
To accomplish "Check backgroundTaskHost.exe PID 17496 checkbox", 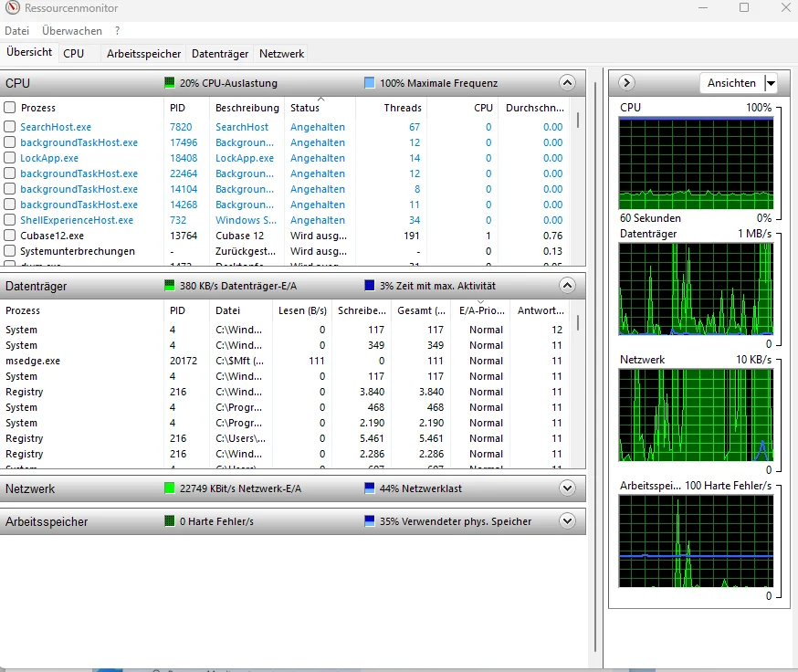I will click(x=9, y=142).
